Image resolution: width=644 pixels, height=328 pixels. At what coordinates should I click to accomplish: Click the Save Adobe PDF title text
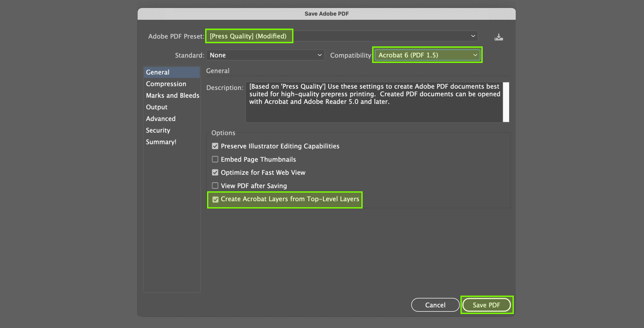(326, 14)
